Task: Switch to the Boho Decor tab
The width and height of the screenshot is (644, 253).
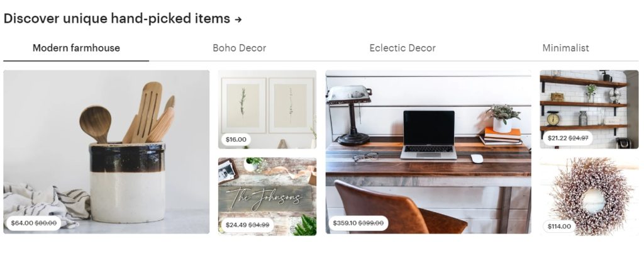Action: click(239, 48)
